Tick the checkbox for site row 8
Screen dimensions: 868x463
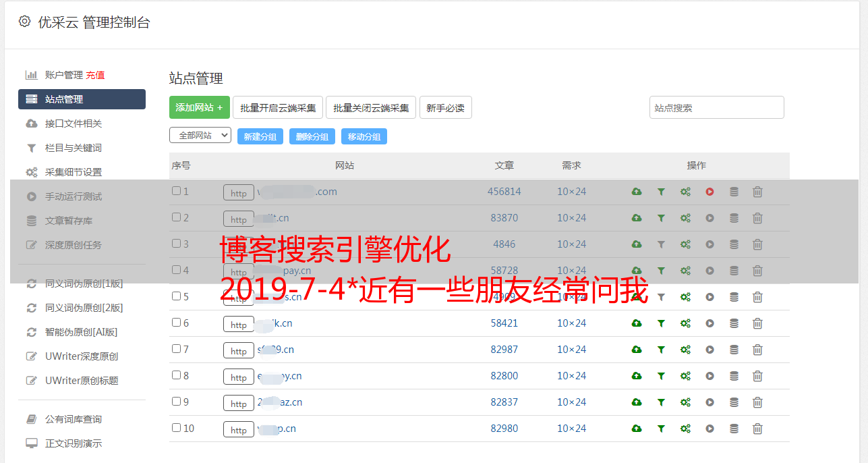(177, 375)
